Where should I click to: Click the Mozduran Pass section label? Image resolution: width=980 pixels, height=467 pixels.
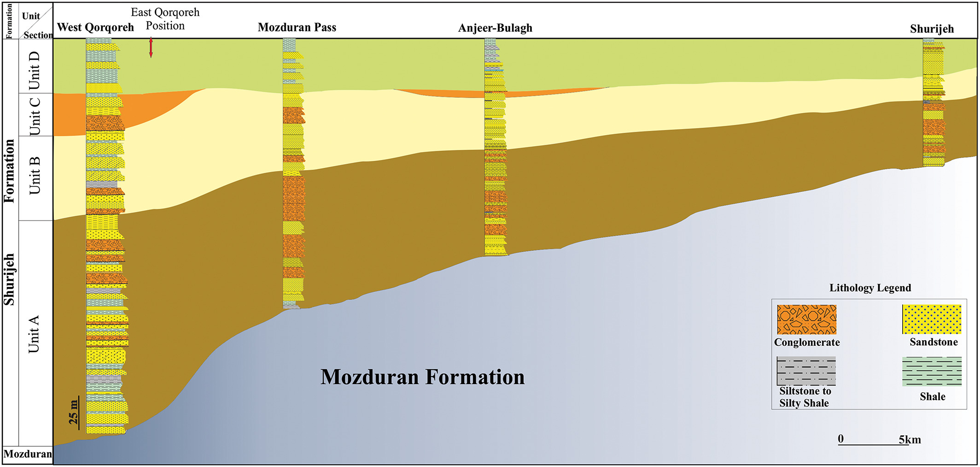[x=297, y=27]
